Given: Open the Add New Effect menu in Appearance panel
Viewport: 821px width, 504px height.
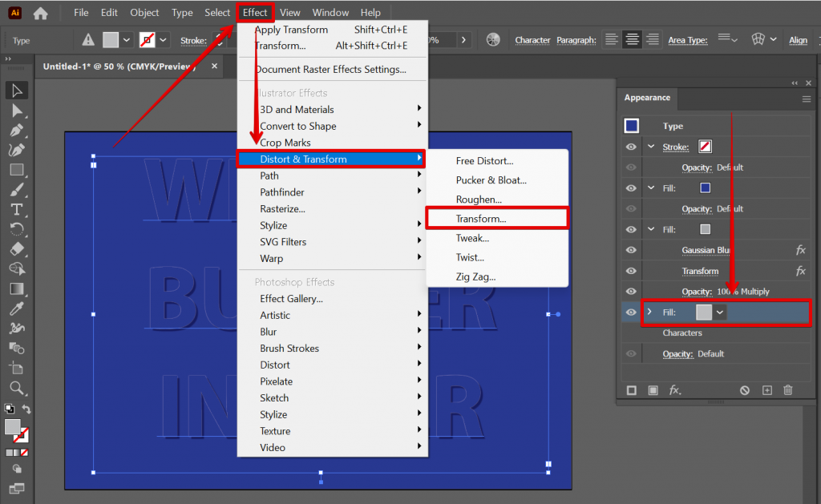Looking at the screenshot, I should 674,390.
